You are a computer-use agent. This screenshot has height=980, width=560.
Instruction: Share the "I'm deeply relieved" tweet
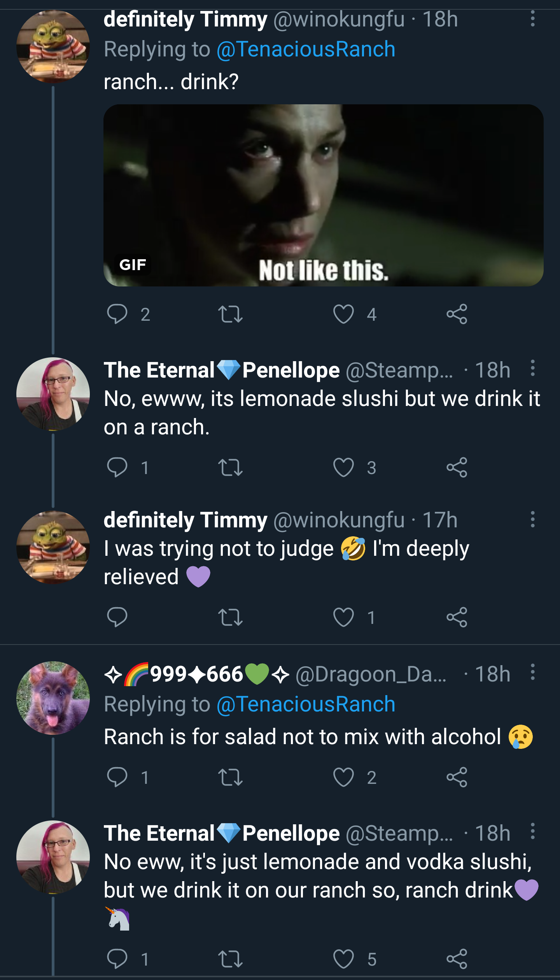click(x=457, y=617)
